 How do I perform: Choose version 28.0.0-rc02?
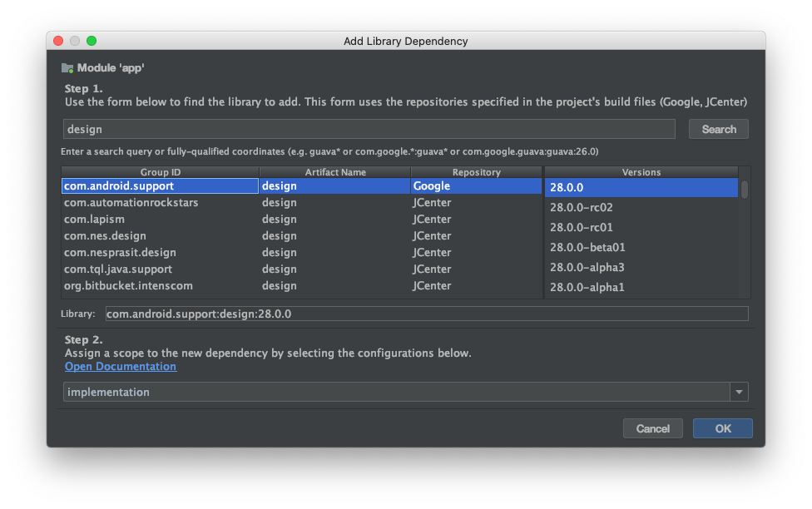641,207
